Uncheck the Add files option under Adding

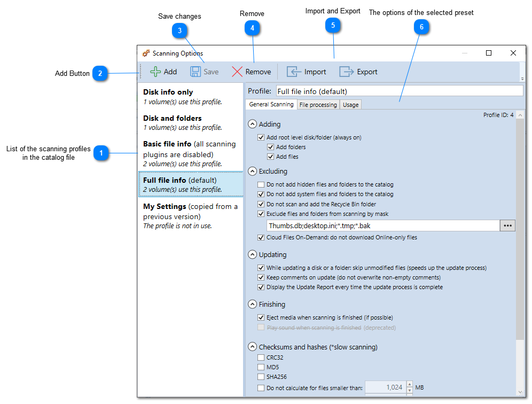pyautogui.click(x=270, y=157)
